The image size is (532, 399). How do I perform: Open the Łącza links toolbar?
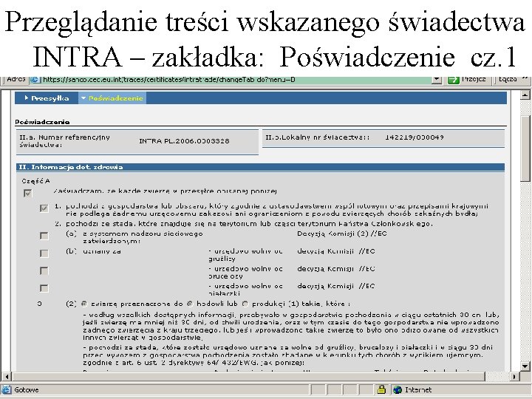508,79
